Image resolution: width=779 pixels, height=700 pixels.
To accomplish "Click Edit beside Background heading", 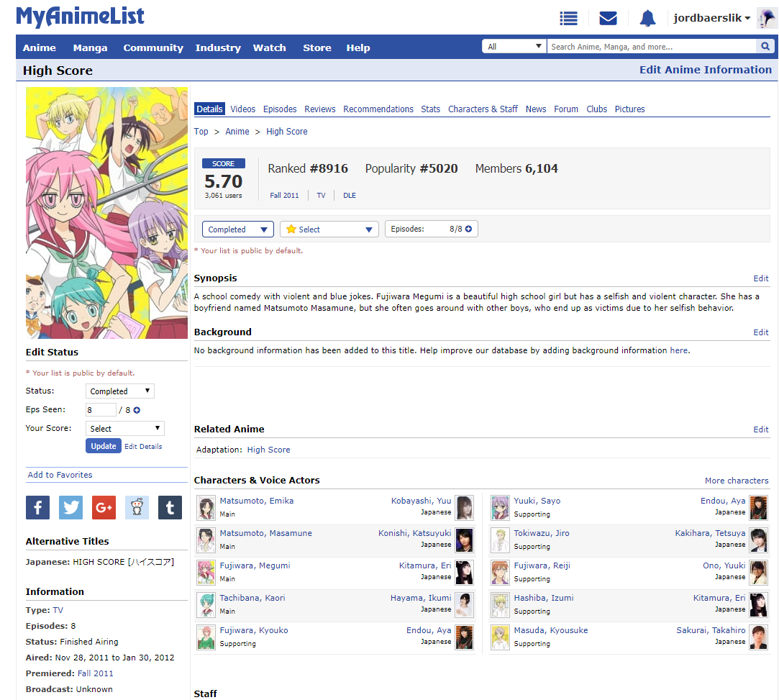I will point(760,332).
